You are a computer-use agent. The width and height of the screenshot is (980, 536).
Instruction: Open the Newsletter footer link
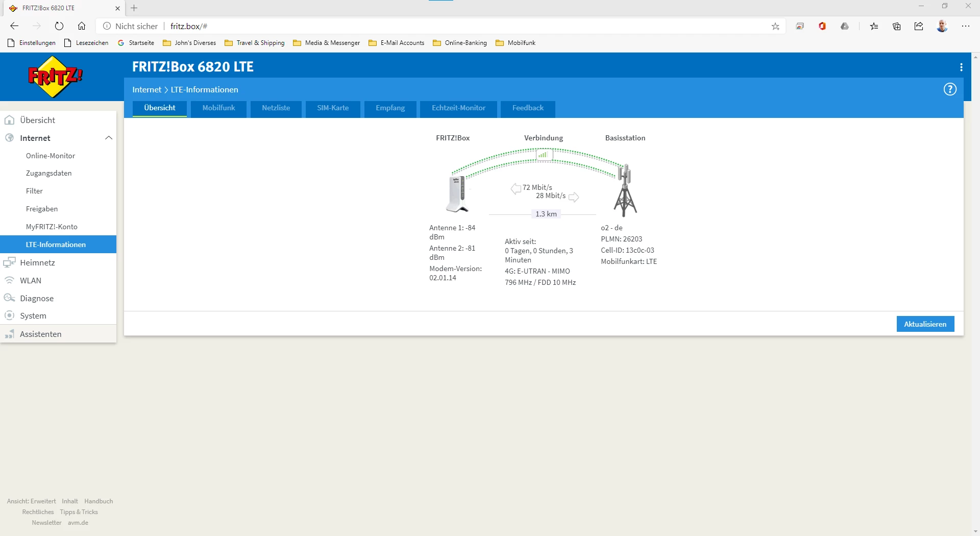pyautogui.click(x=46, y=523)
